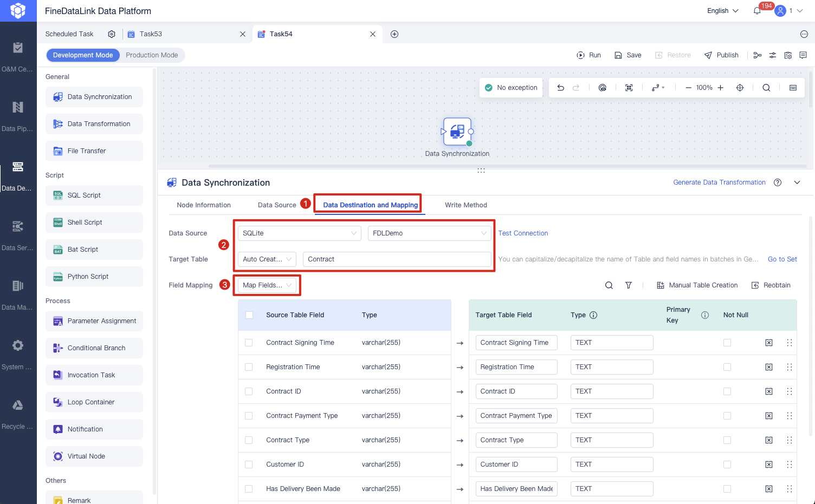This screenshot has height=504, width=815.
Task: Click the Run button
Action: 589,55
